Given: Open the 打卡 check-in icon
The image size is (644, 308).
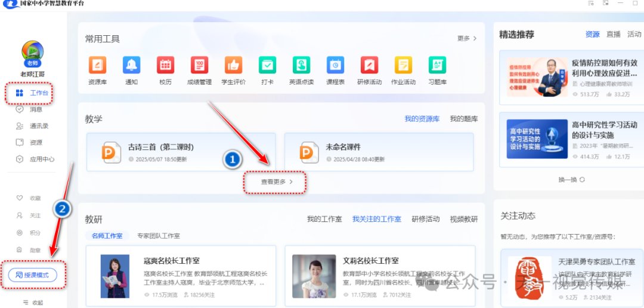Looking at the screenshot, I should (x=267, y=65).
